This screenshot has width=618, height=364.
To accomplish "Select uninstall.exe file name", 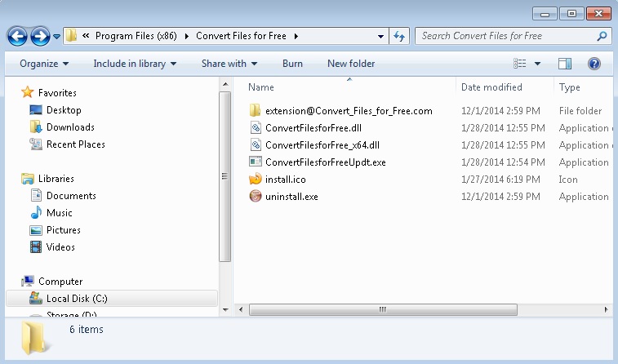I will 291,197.
